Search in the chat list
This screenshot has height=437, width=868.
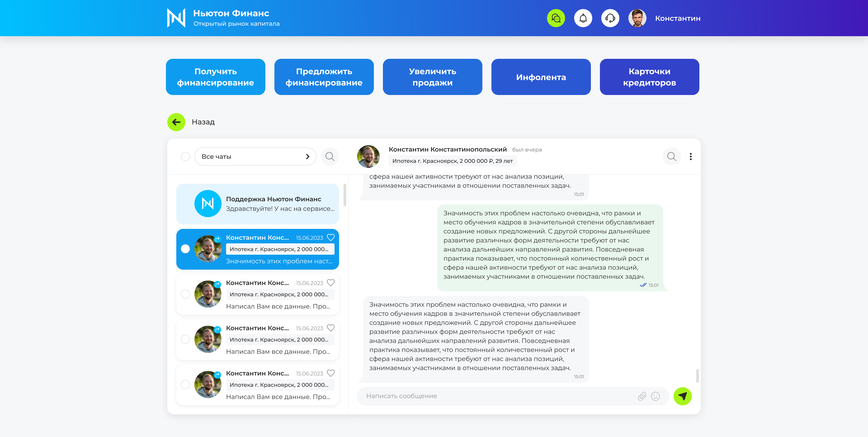(x=330, y=157)
